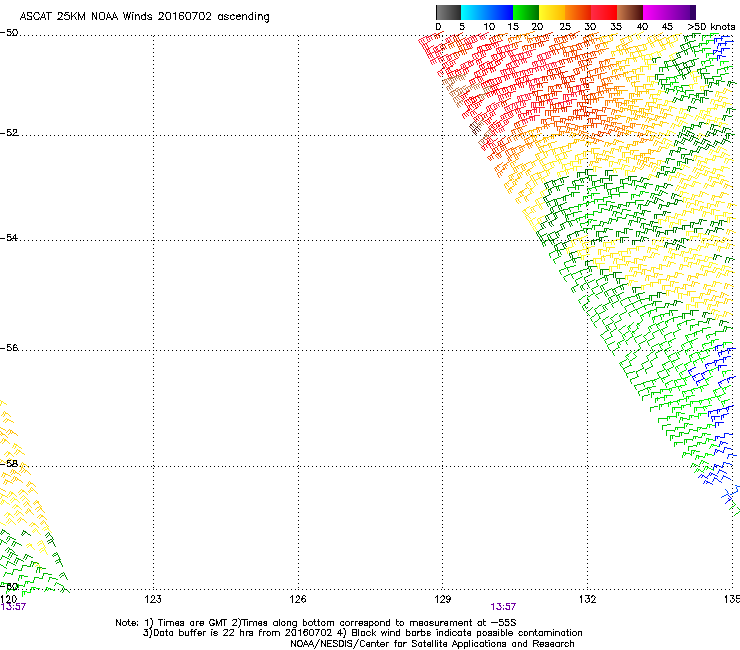Image resolution: width=740 pixels, height=650 pixels.
Task: Click the 13:57 time label beneath longitude 120
Action: tap(13, 607)
